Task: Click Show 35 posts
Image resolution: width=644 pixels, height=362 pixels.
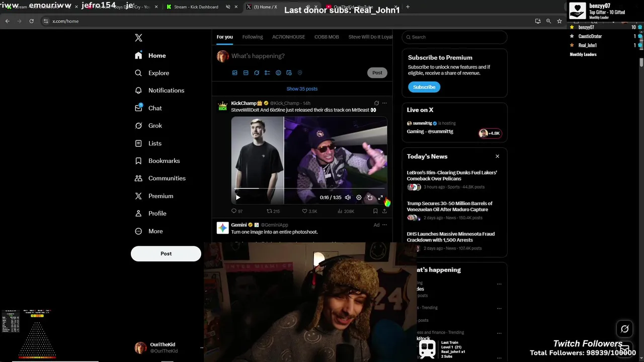Action: [x=302, y=89]
